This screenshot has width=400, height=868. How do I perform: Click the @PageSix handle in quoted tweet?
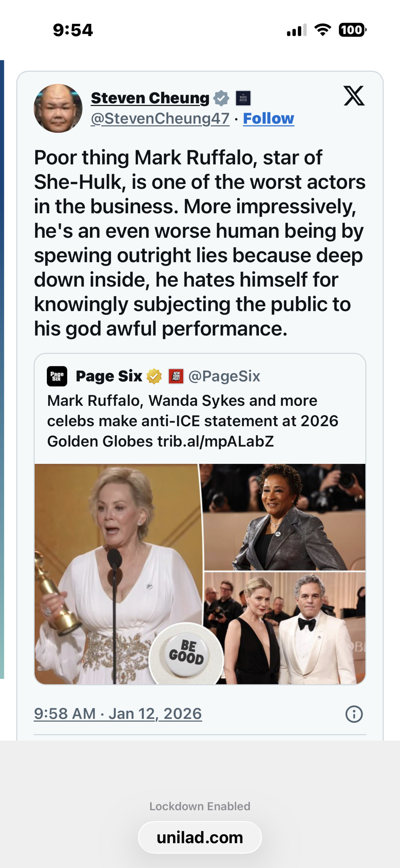click(224, 376)
